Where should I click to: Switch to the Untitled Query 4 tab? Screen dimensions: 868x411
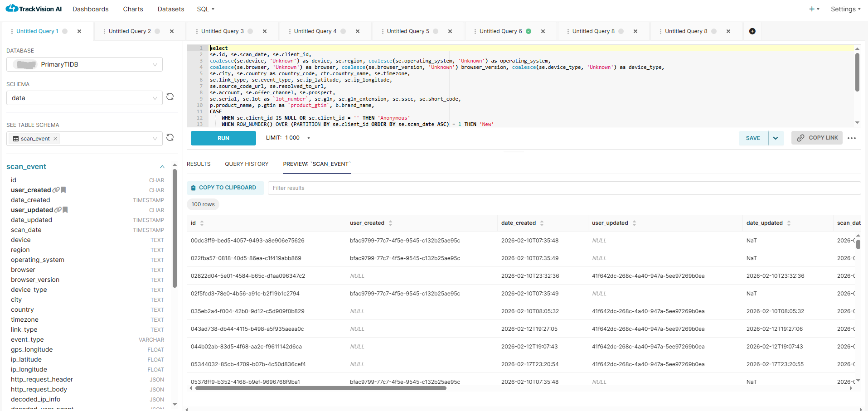315,31
